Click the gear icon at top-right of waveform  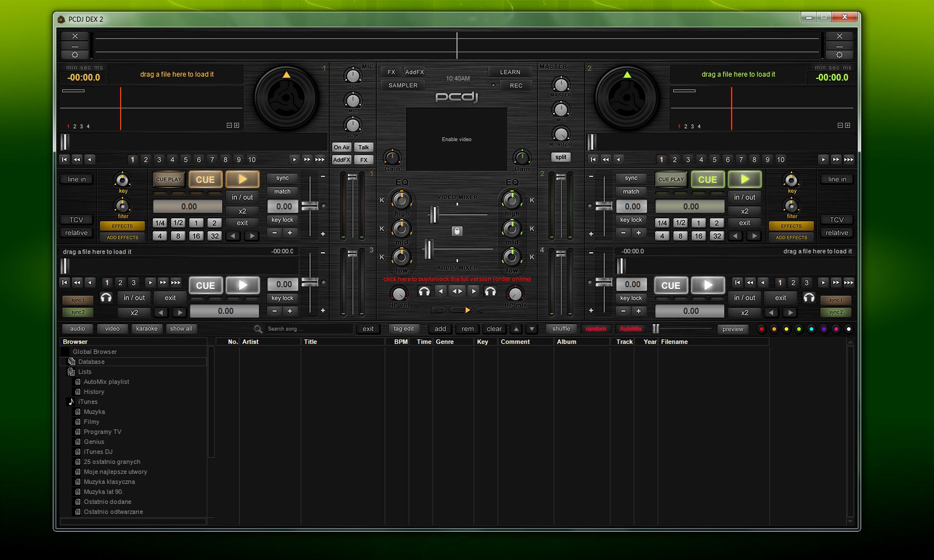click(839, 55)
